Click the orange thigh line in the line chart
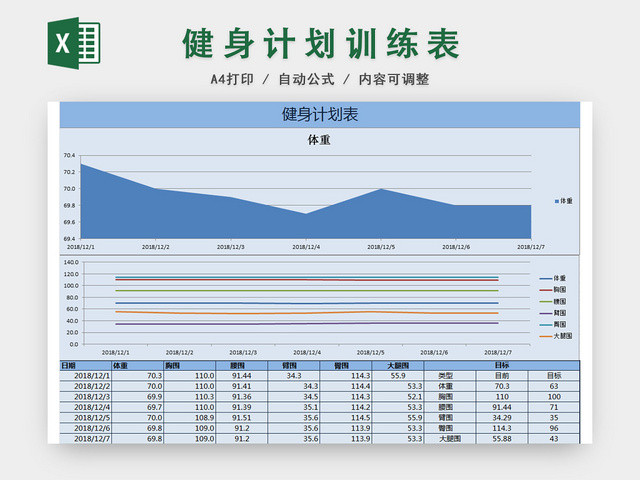 click(x=306, y=313)
